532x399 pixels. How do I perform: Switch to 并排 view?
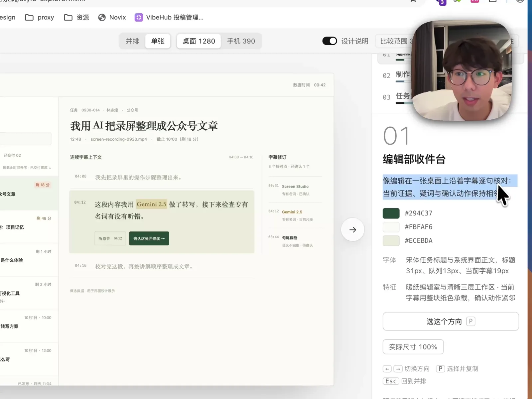pos(132,41)
